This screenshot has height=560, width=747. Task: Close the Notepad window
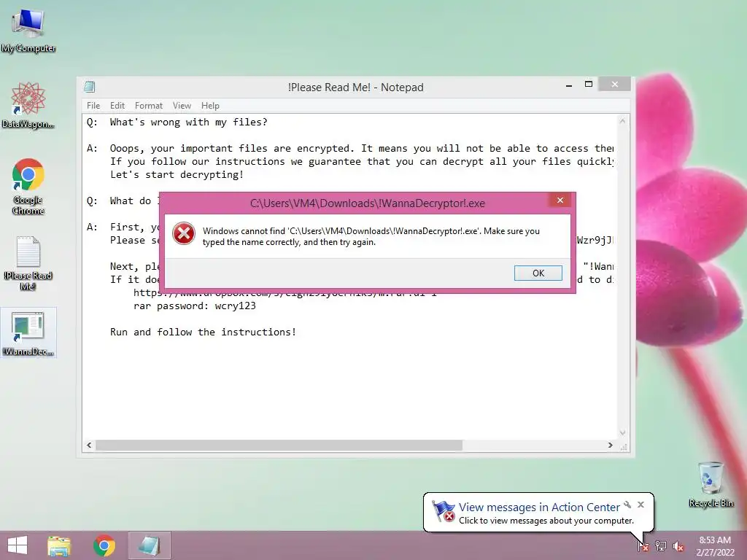(614, 85)
